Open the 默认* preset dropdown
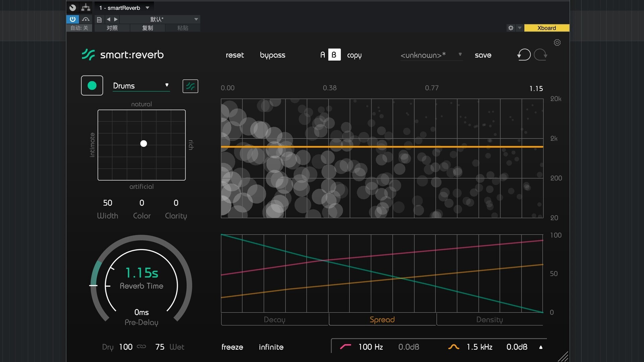Viewport: 644px width, 362px height. click(160, 19)
